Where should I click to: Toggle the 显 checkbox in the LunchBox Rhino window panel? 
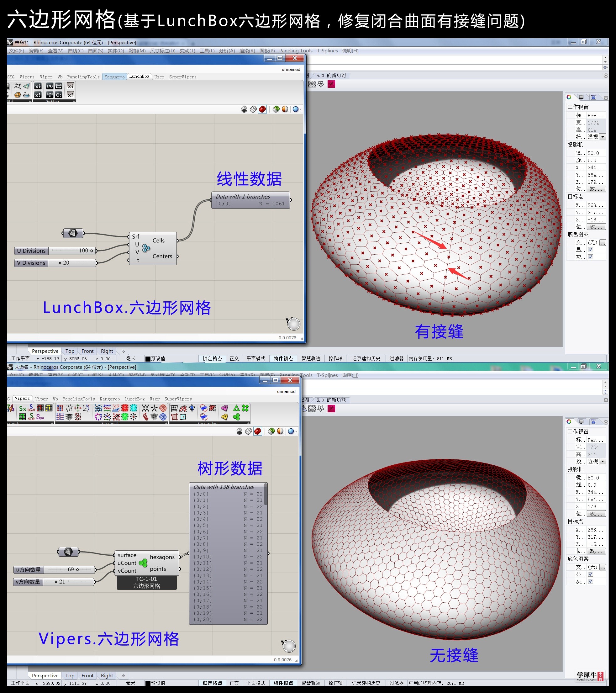tap(591, 250)
